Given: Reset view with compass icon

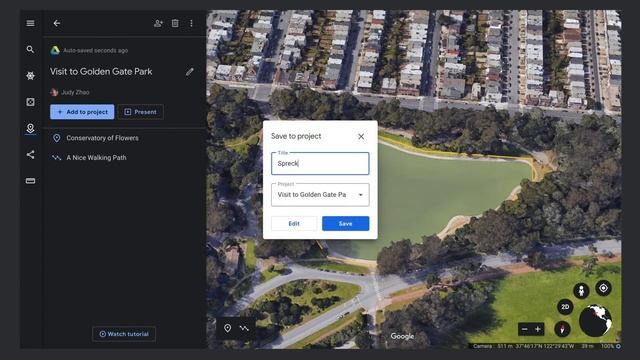Looking at the screenshot, I should (x=562, y=329).
